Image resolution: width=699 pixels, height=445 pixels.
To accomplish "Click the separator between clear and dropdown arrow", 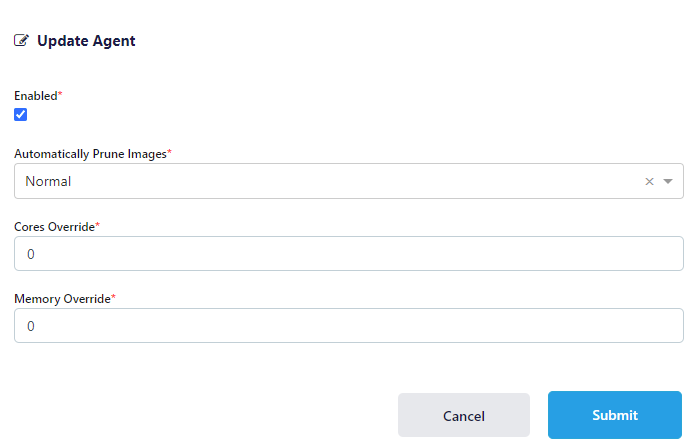I will tap(659, 182).
